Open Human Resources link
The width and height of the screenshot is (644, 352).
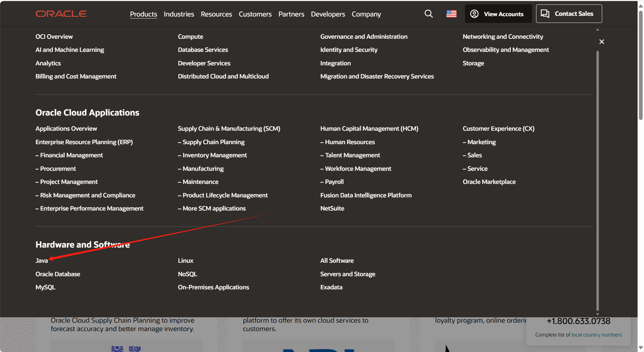(x=347, y=142)
